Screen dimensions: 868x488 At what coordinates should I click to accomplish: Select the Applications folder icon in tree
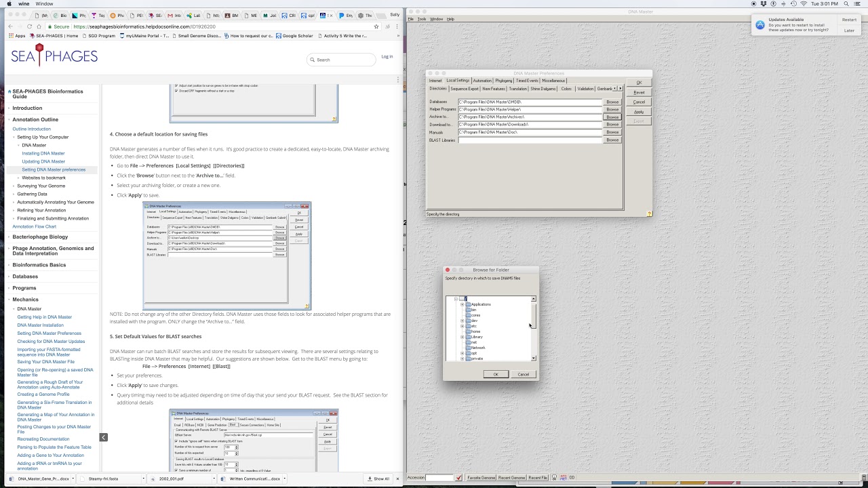[468, 304]
